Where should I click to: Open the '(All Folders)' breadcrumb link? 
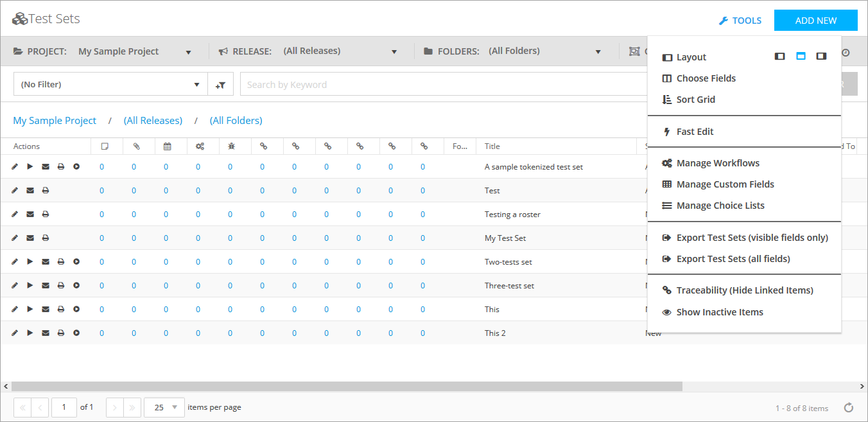236,121
